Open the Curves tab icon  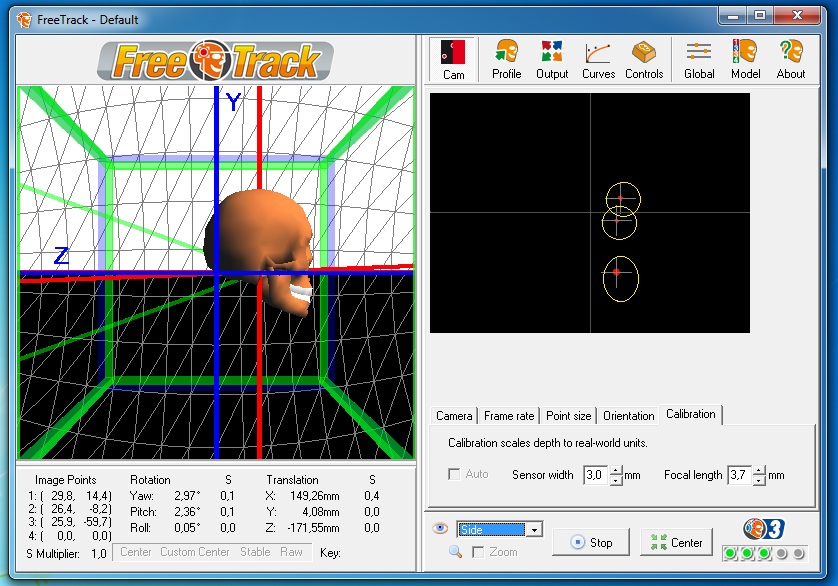pos(598,59)
